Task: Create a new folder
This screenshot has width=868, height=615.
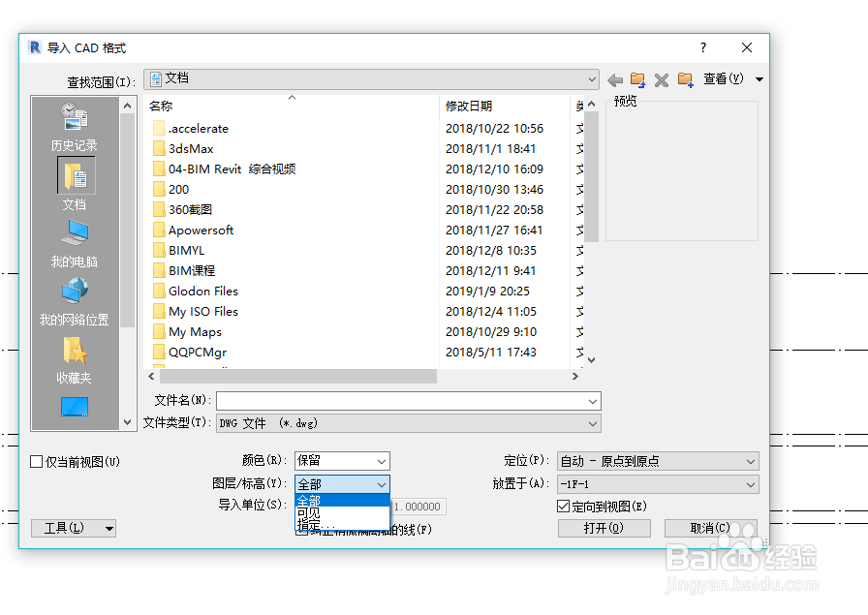Action: point(684,80)
